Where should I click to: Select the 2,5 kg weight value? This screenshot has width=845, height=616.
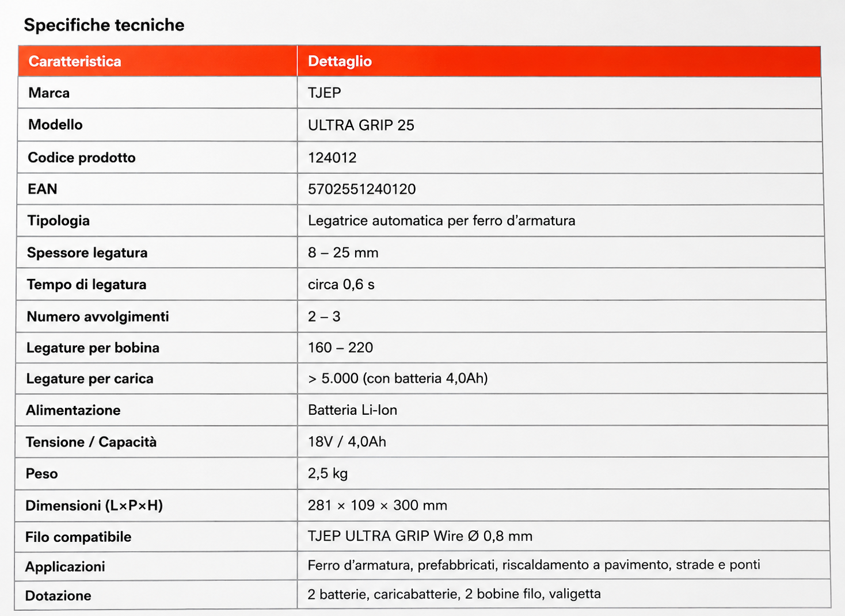click(328, 473)
